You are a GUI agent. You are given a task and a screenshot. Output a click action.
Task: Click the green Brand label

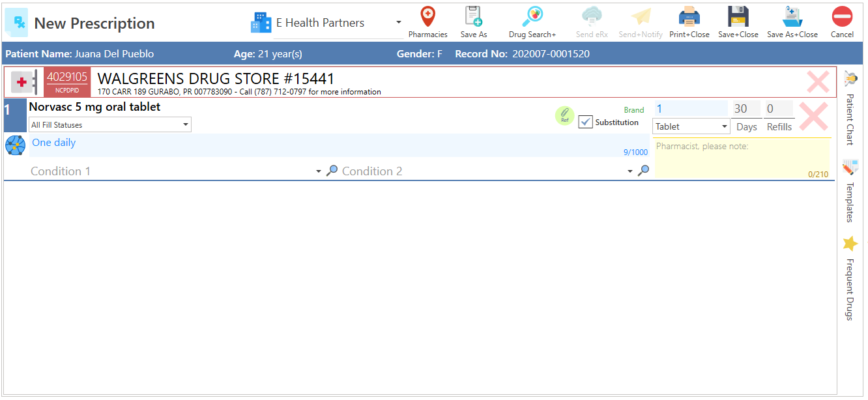(634, 110)
